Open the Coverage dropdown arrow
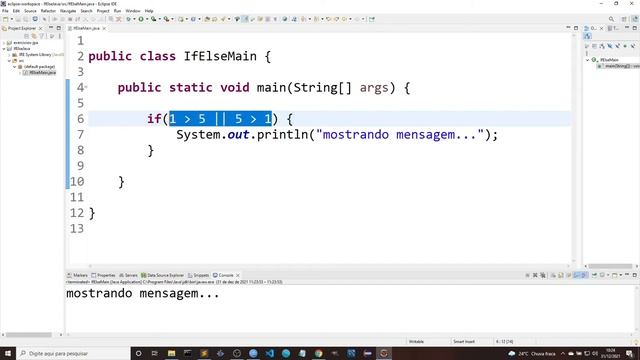This screenshot has height=360, width=640. coord(159,19)
